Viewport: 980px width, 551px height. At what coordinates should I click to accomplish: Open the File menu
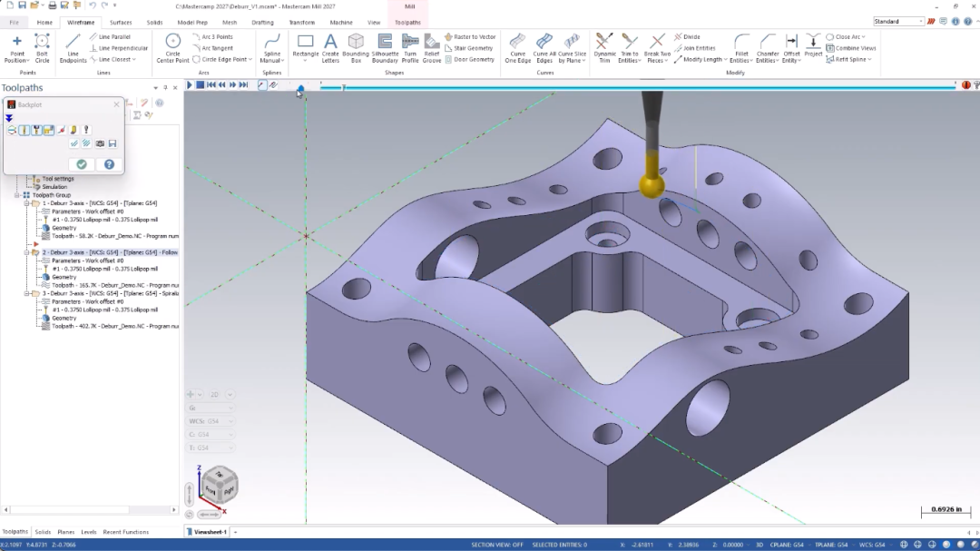coord(14,23)
